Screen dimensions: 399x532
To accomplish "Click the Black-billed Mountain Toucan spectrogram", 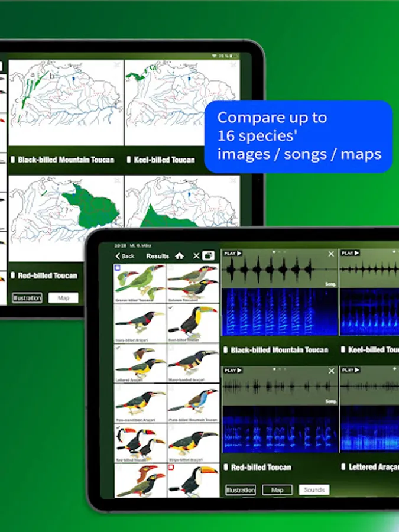I will click(280, 312).
